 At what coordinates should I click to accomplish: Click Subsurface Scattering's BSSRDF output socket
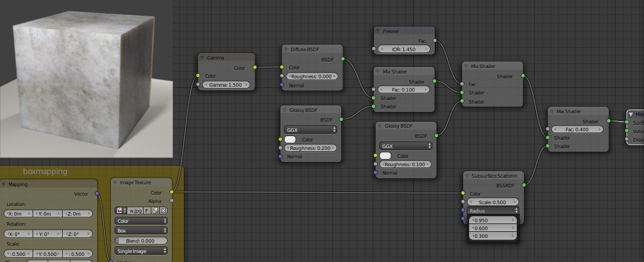(524, 186)
